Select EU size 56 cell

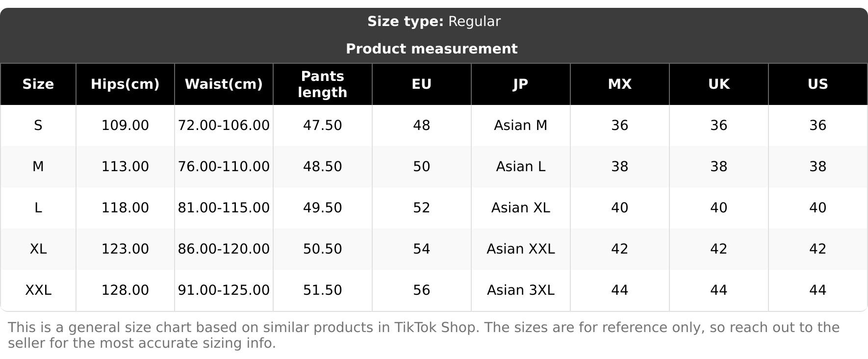(422, 290)
